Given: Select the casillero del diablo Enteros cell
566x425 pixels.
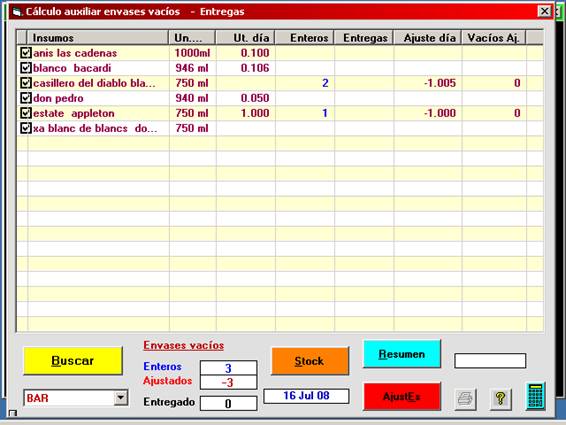Looking at the screenshot, I should click(305, 83).
